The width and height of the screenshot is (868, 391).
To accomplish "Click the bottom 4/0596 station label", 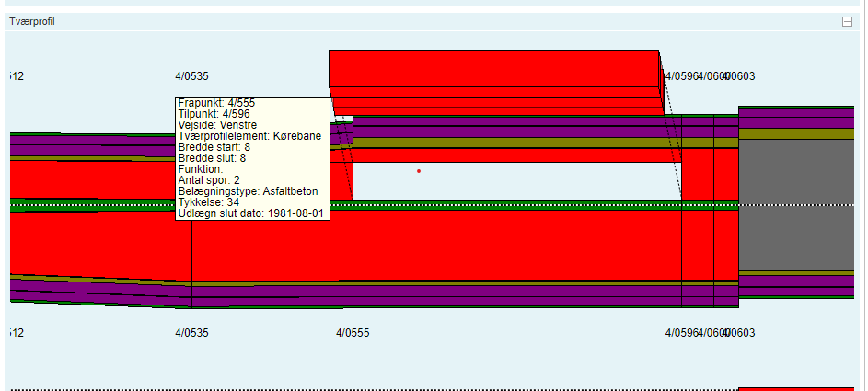I will click(x=682, y=332).
